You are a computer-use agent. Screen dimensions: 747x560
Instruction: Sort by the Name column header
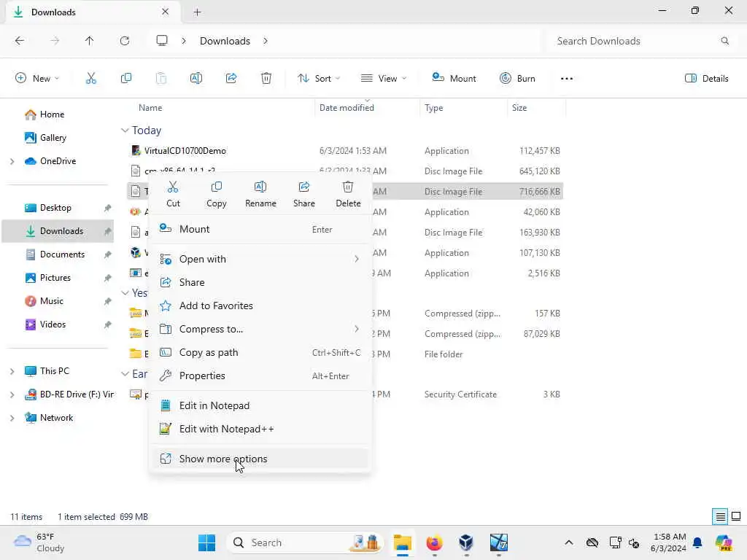click(150, 108)
